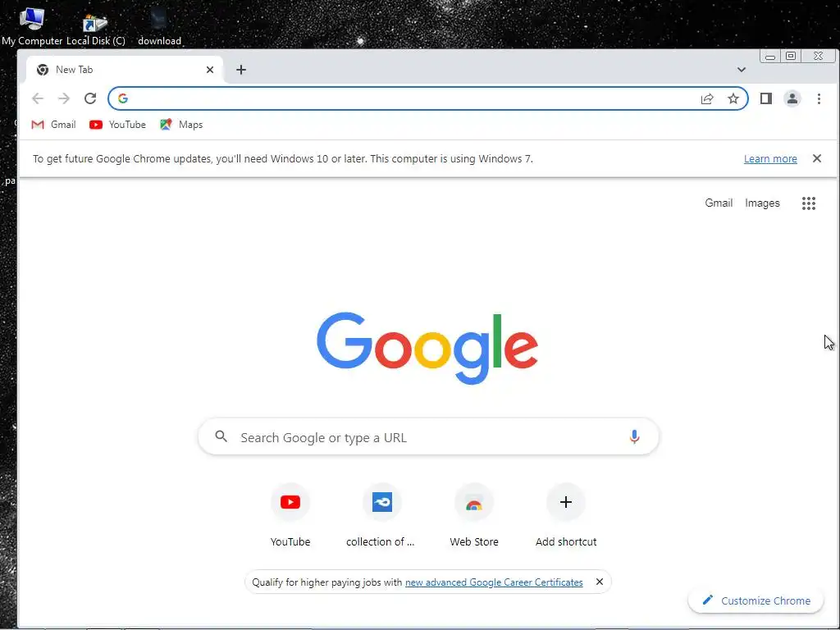
Task: Dismiss the Windows 7 update notice
Action: pyautogui.click(x=816, y=158)
